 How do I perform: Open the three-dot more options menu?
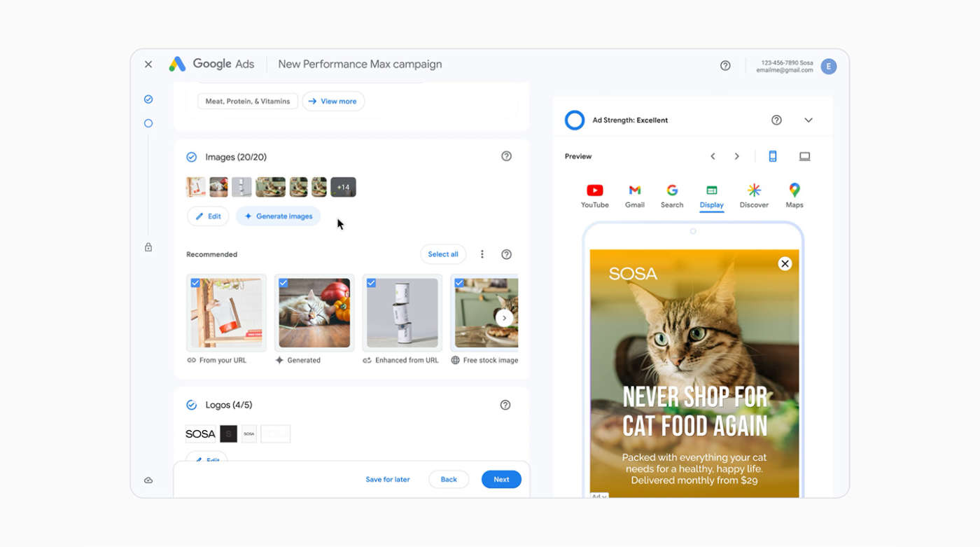coord(482,254)
